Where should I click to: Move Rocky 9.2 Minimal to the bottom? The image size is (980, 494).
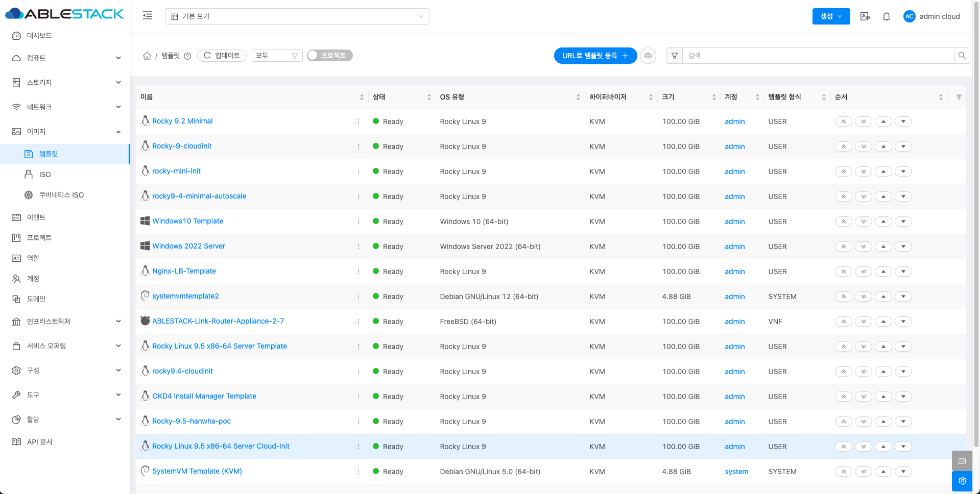864,121
